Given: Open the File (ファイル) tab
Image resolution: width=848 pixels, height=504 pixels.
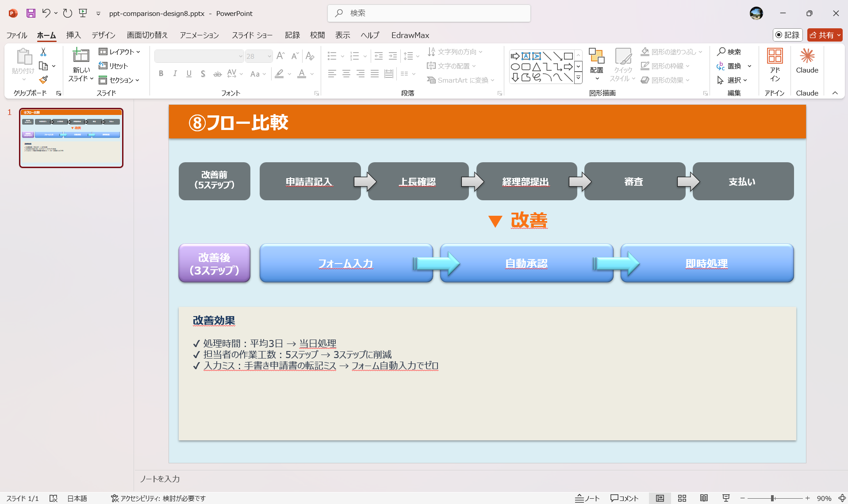Looking at the screenshot, I should [x=17, y=35].
